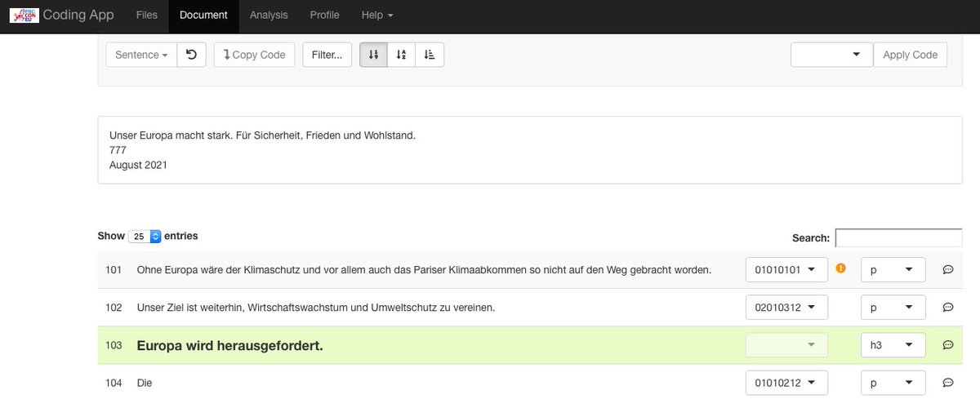
Task: Click the document title 'Unser Europa macht stark'
Action: click(x=262, y=135)
